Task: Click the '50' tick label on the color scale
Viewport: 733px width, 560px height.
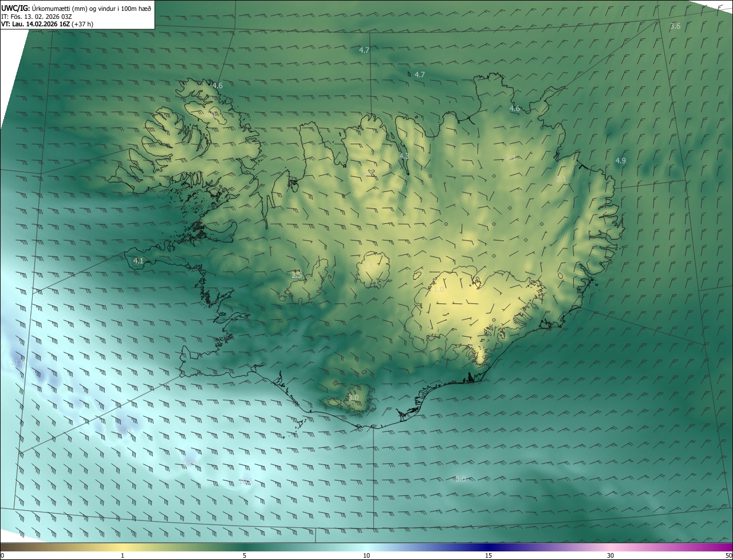Action: [x=728, y=555]
